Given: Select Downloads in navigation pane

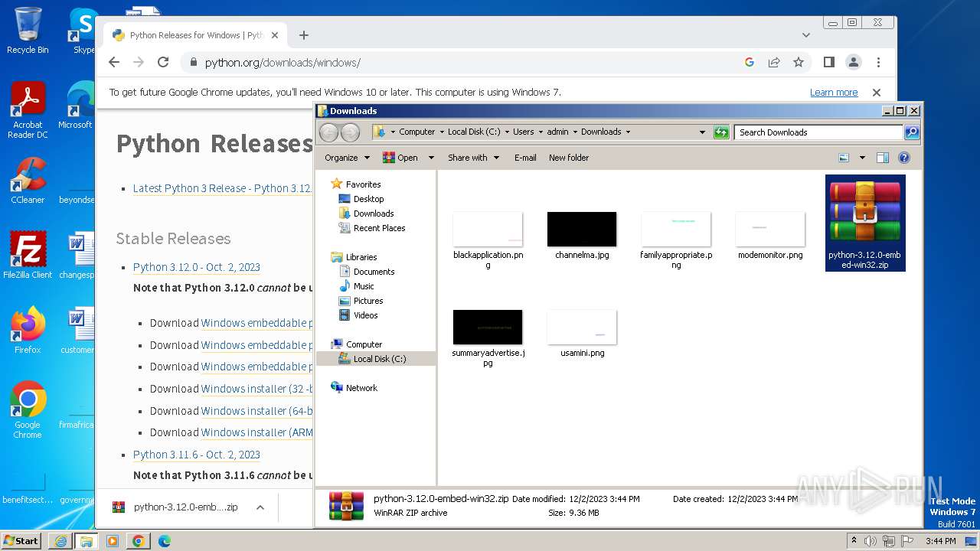Looking at the screenshot, I should 374,214.
